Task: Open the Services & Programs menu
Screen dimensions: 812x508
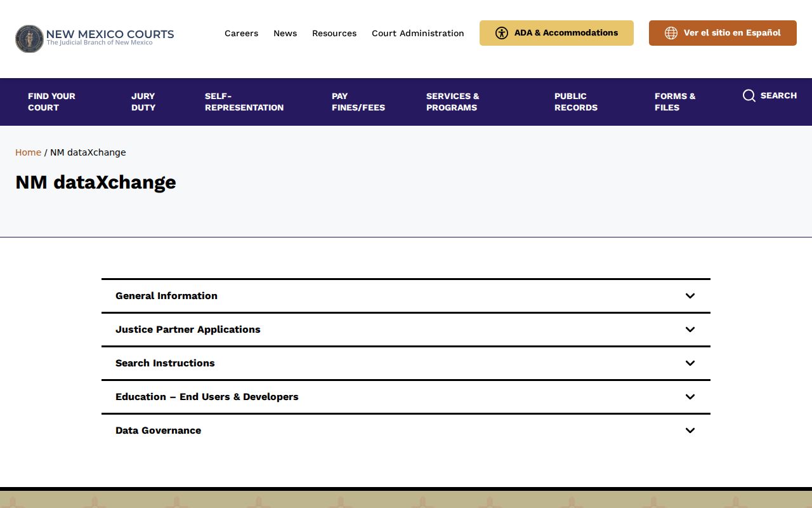Action: [x=453, y=102]
